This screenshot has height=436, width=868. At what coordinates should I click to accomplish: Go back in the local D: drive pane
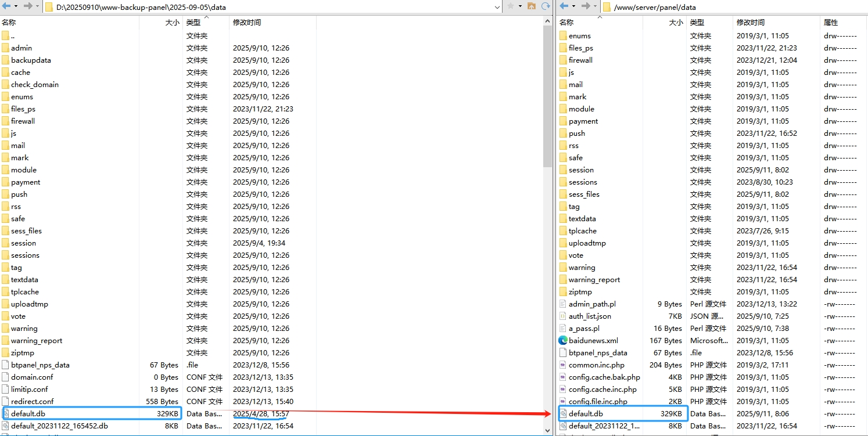(x=6, y=6)
